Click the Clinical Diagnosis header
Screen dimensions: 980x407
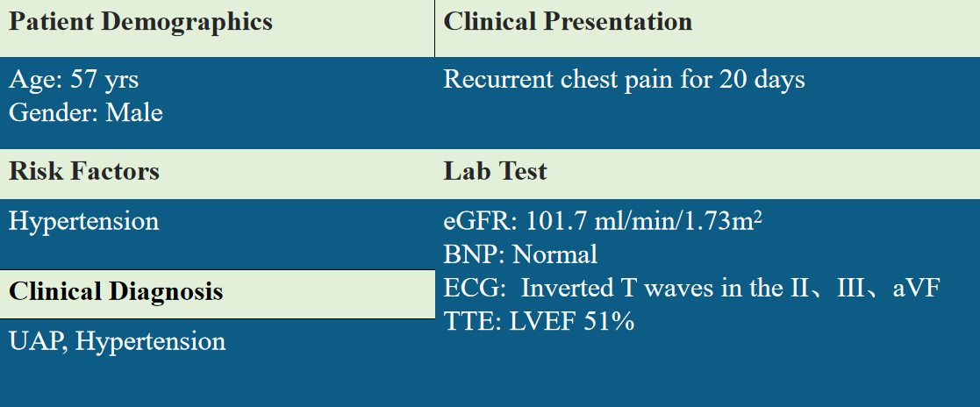coord(116,292)
